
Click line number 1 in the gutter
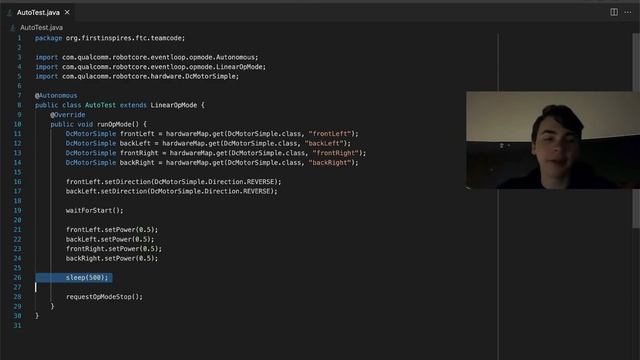click(19, 38)
